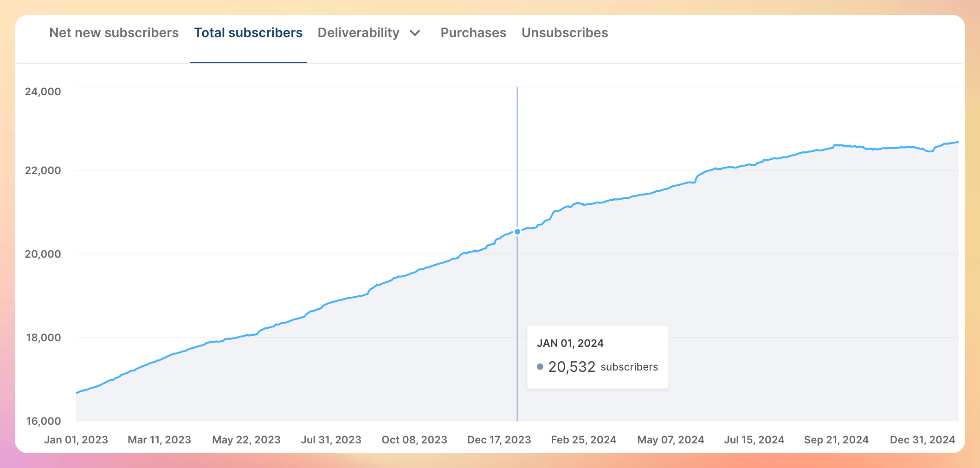
Task: Expand the Deliverability chevron arrow
Action: pyautogui.click(x=415, y=33)
